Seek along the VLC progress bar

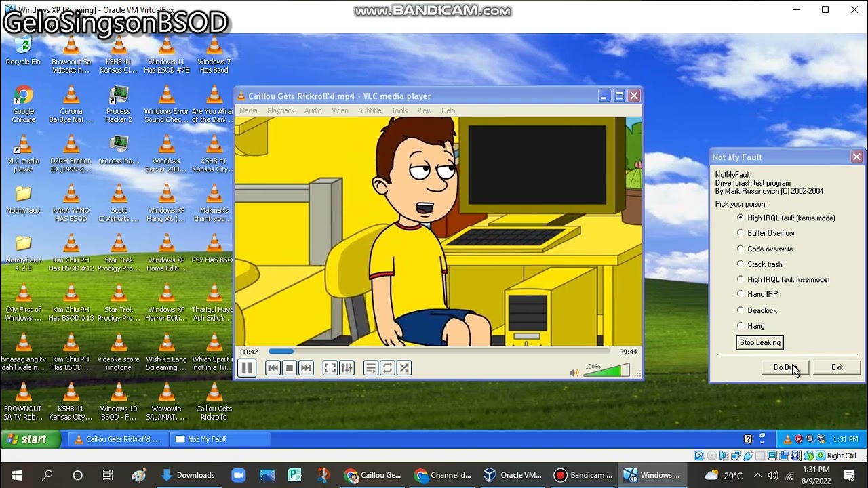pos(439,352)
